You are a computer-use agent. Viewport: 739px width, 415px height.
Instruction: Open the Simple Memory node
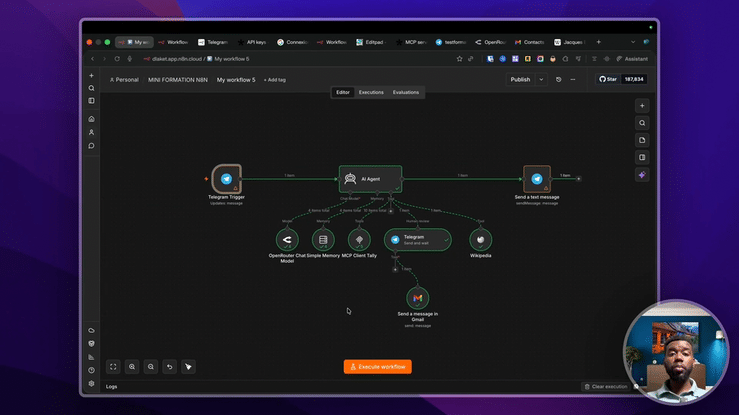click(323, 240)
